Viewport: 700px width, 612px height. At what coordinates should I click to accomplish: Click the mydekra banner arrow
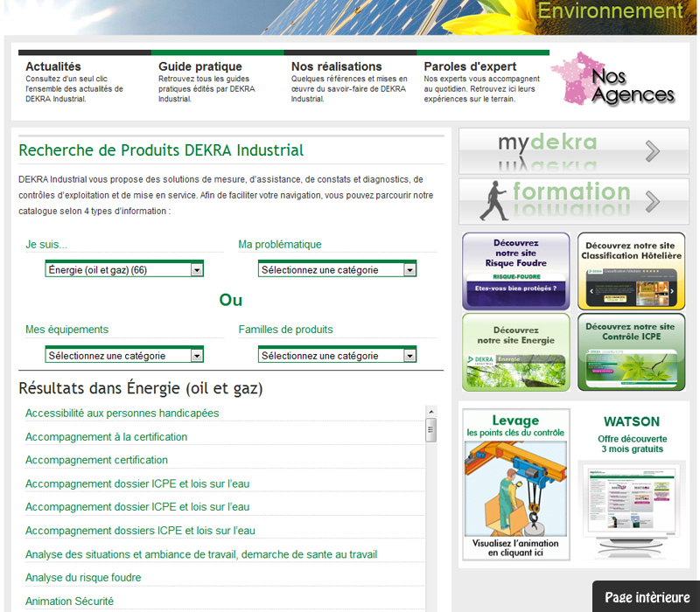(653, 151)
